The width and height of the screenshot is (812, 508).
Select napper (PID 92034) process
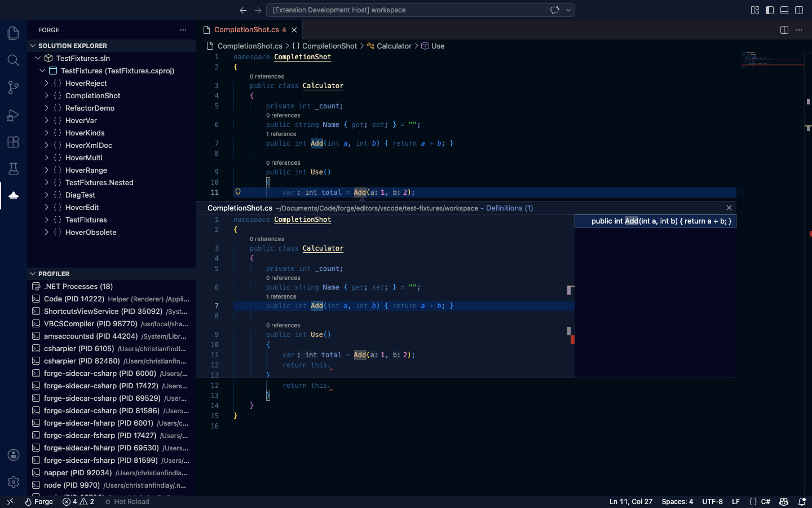coord(112,472)
